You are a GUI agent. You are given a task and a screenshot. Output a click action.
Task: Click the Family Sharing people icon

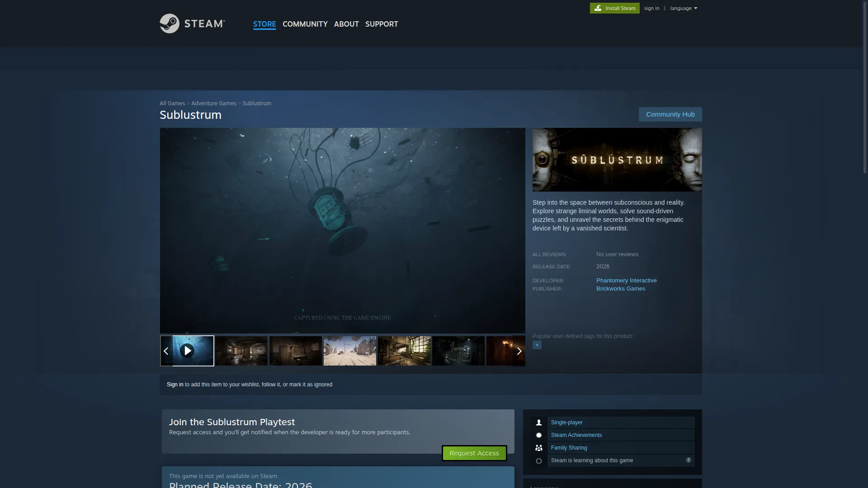tap(538, 448)
